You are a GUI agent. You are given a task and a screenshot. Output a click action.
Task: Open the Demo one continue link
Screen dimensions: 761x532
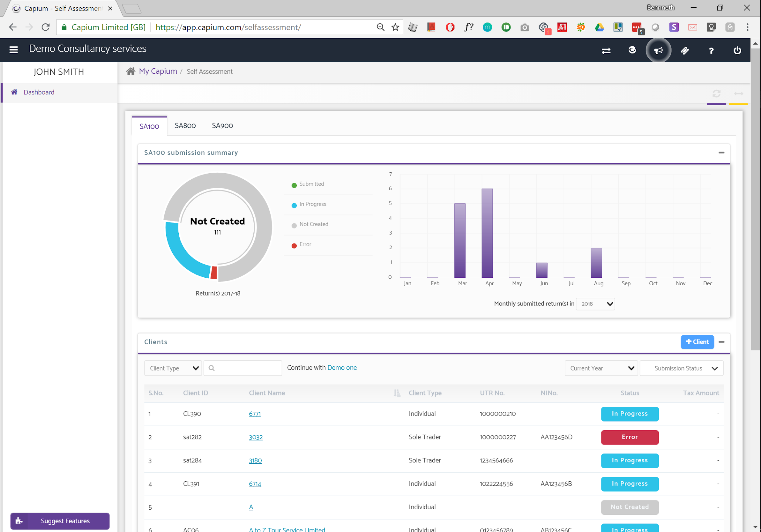pos(342,368)
